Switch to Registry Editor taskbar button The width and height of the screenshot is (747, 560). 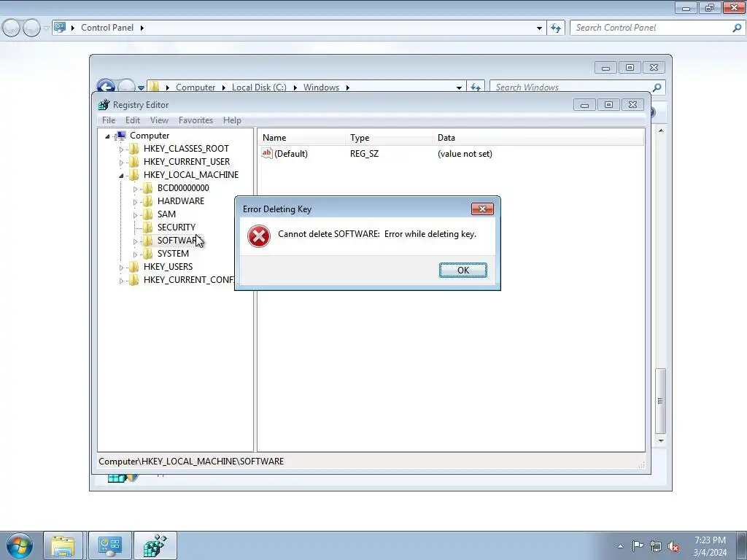[155, 545]
